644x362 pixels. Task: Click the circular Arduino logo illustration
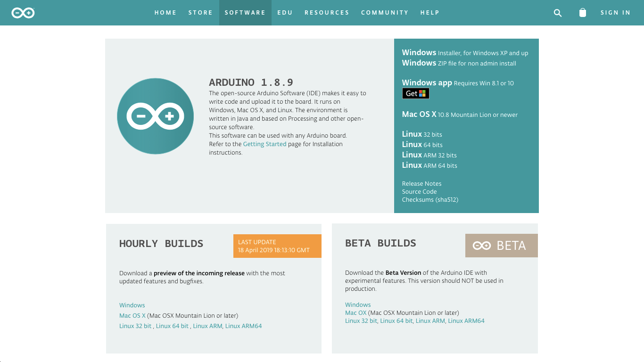coord(155,116)
